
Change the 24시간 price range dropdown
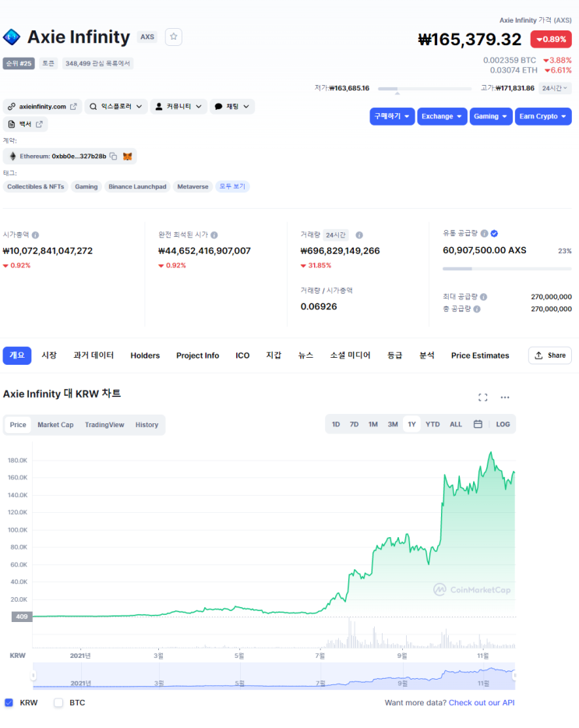[x=555, y=88]
